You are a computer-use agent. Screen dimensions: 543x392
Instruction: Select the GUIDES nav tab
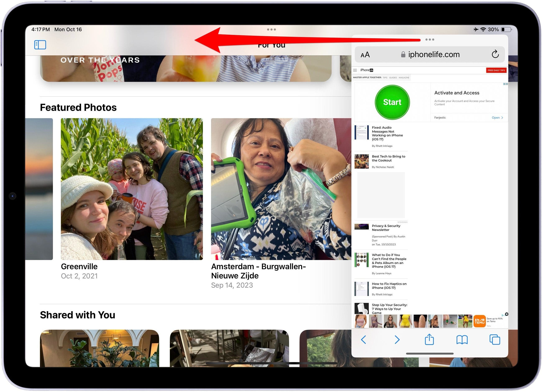[x=393, y=78]
